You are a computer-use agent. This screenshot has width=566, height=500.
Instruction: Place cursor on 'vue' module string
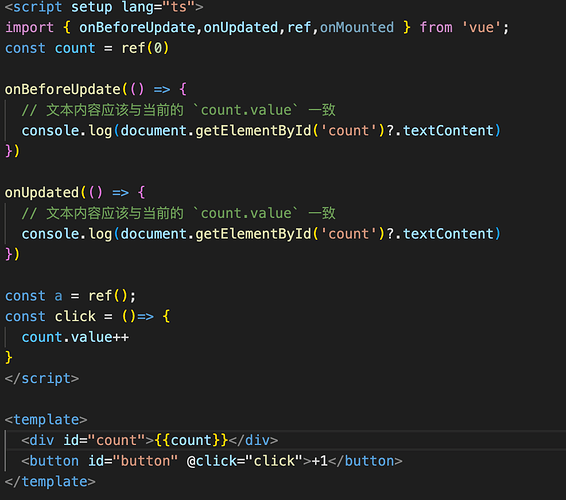(x=481, y=27)
